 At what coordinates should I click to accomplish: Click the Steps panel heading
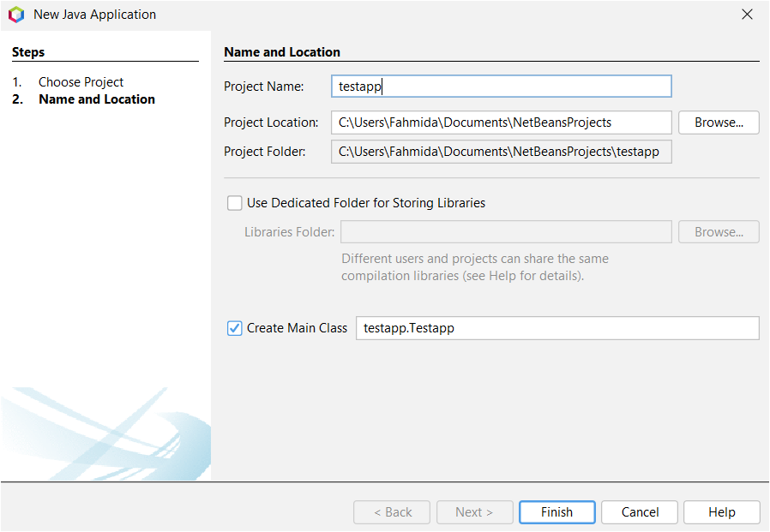[28, 51]
